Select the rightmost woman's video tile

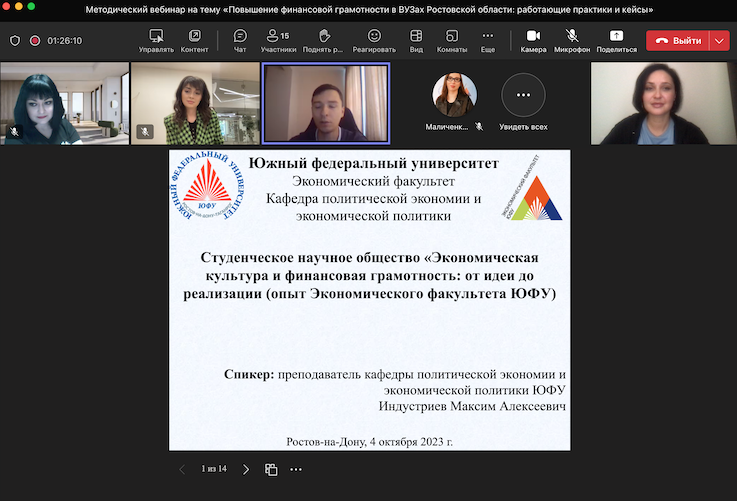pyautogui.click(x=664, y=103)
